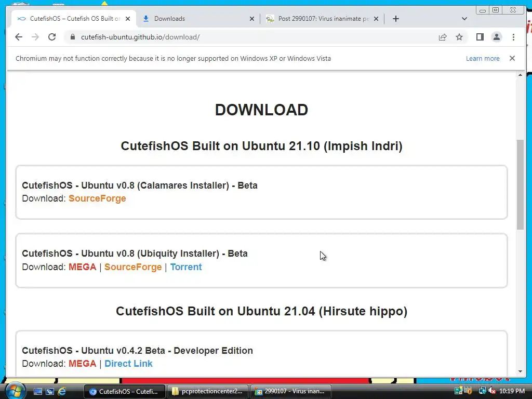Click the v0.4.2 Beta Developer Edition title
Viewport: 532px width, 399px height.
137,351
